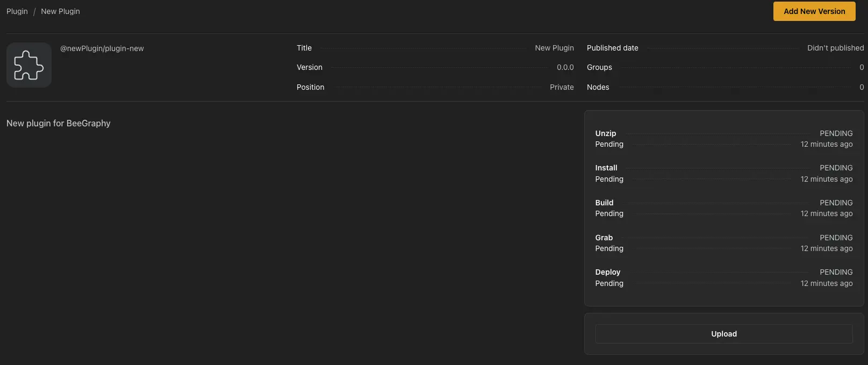868x365 pixels.
Task: Select the Grab pipeline step
Action: click(604, 238)
